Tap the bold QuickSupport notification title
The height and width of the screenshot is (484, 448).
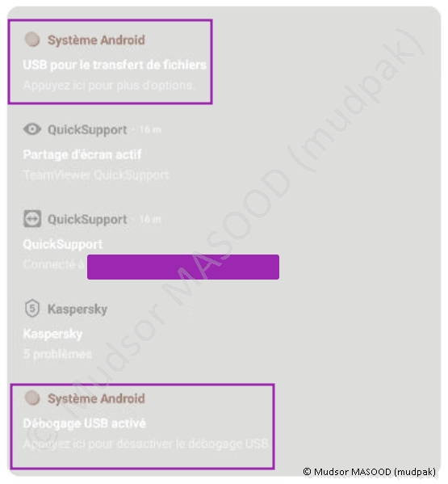63,244
